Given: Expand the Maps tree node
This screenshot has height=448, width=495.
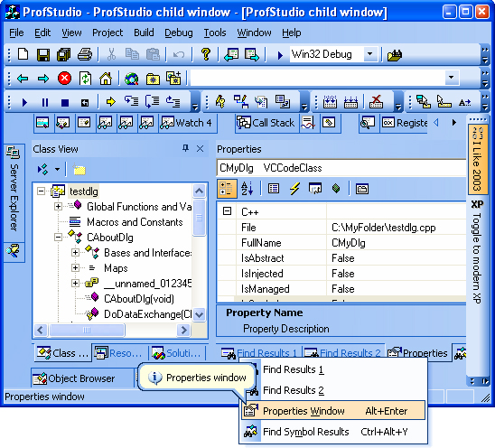Looking at the screenshot, I should click(x=75, y=267).
